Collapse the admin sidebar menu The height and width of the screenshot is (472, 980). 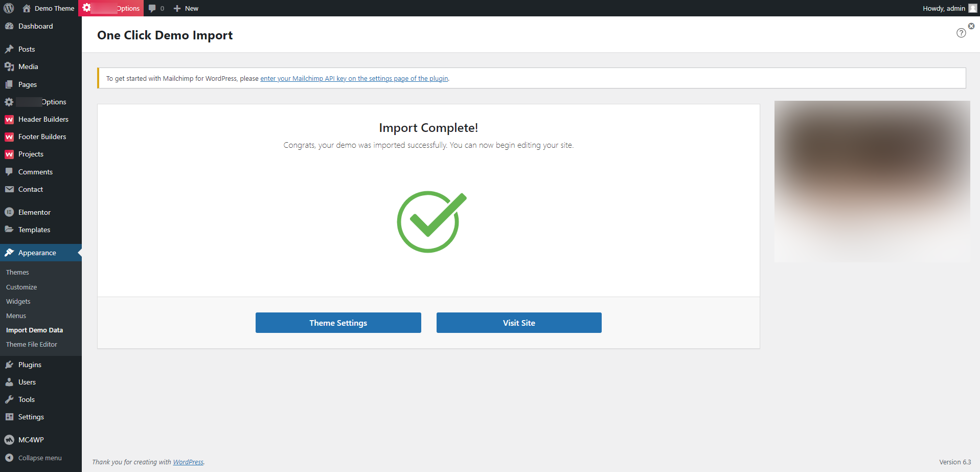(x=10, y=457)
